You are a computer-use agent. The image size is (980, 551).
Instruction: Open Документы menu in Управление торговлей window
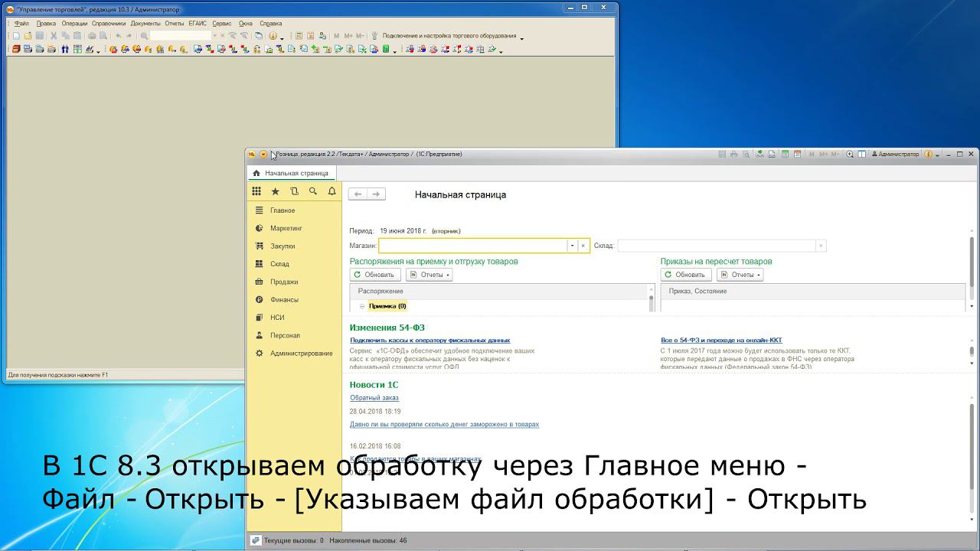tap(145, 24)
